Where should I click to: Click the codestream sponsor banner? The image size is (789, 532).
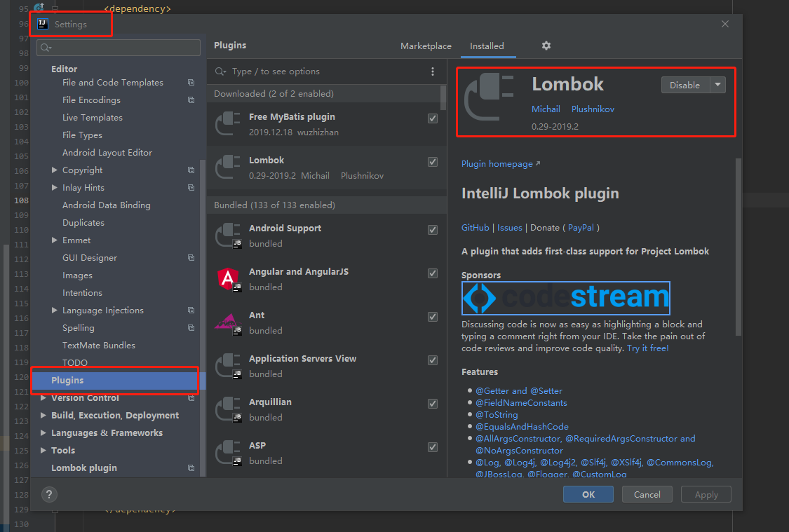coord(565,298)
